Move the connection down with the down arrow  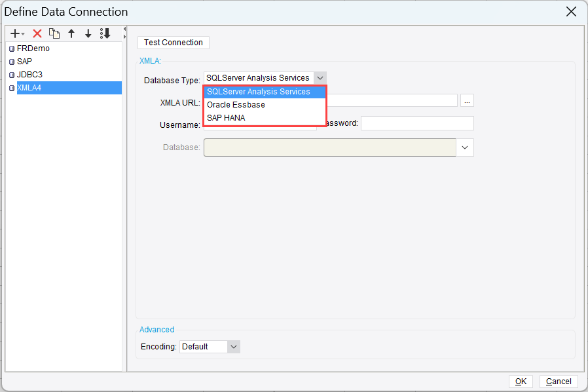coord(88,33)
